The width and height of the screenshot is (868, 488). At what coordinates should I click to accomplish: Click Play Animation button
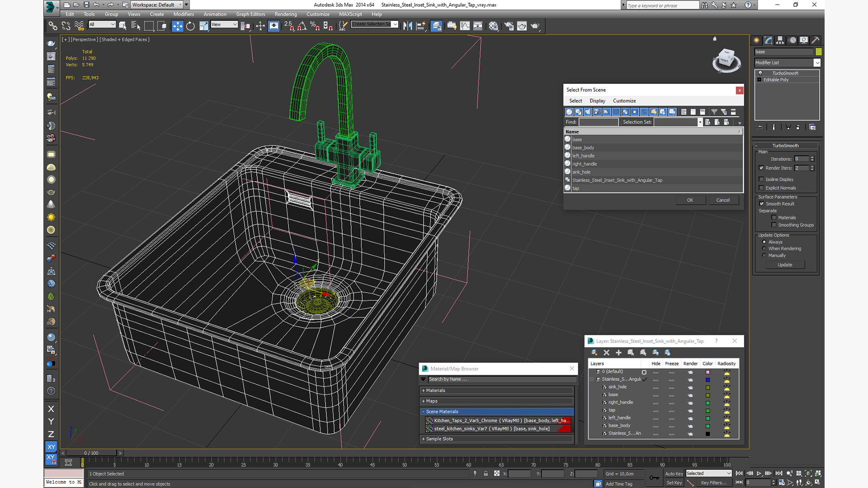[x=759, y=473]
